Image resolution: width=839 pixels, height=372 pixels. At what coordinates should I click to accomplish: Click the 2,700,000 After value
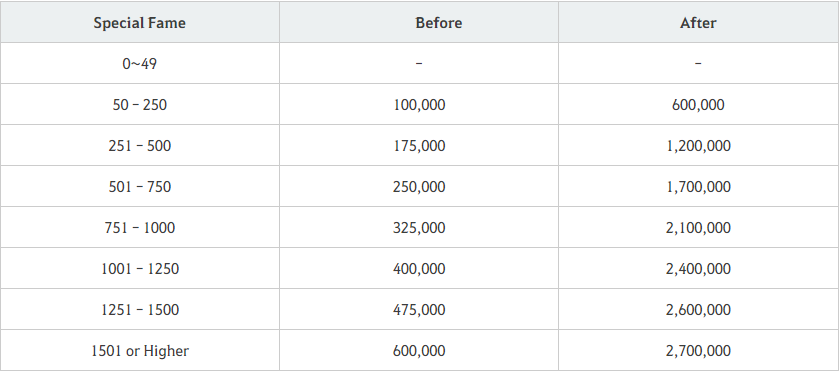(698, 351)
